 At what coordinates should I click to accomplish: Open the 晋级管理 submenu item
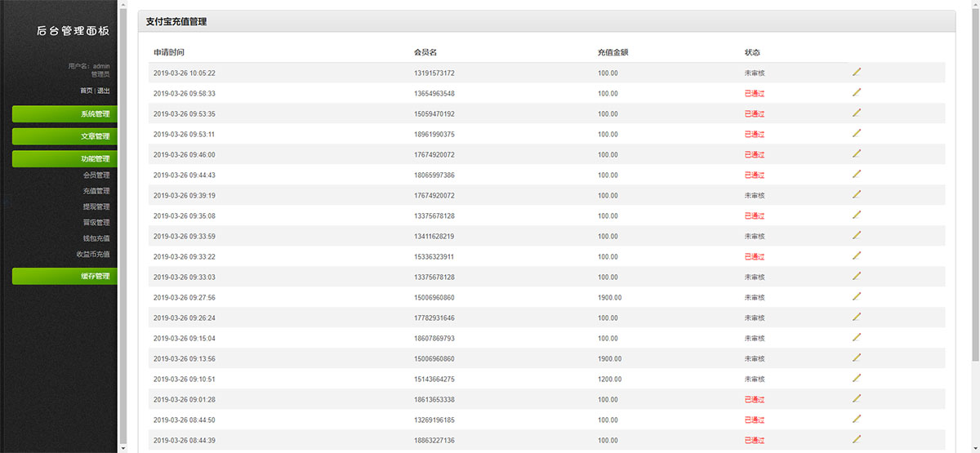click(x=96, y=222)
